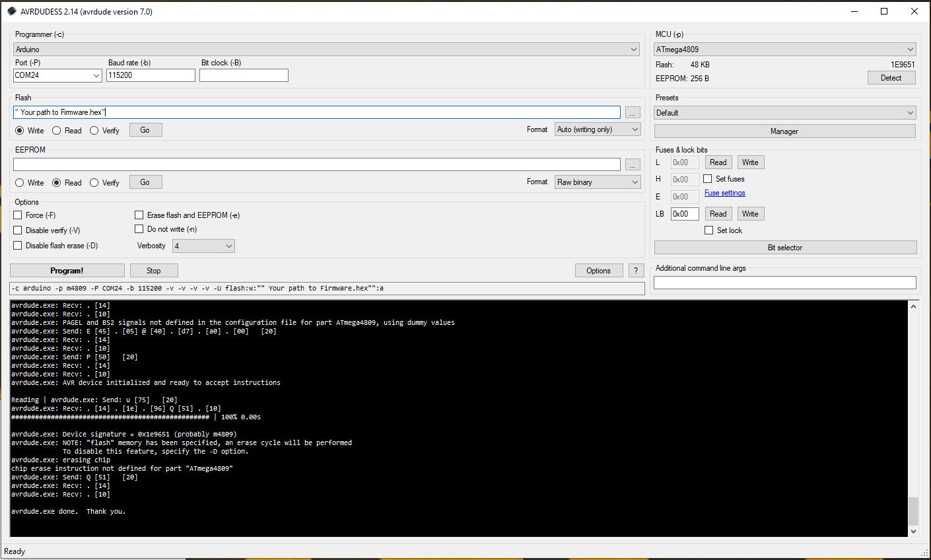Click the AVRDUDESS app icon in title bar

point(11,11)
